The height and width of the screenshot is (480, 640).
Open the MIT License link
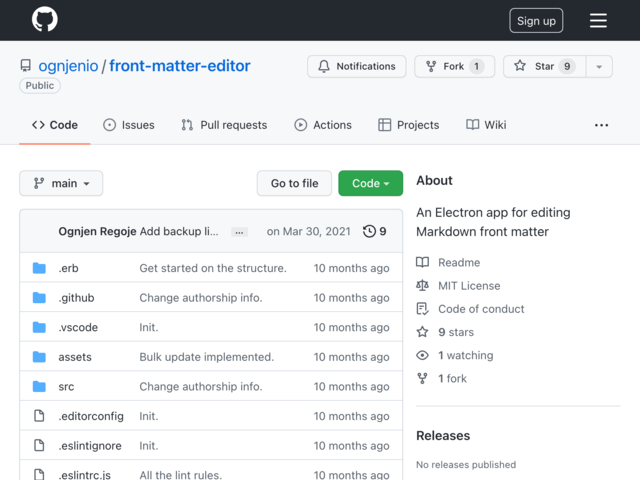coord(469,286)
